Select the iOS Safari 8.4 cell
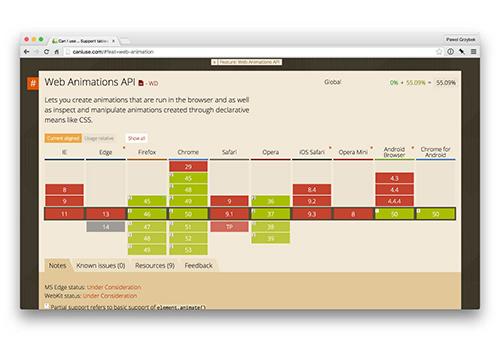Screen dimensions: 500x360 (x=312, y=189)
